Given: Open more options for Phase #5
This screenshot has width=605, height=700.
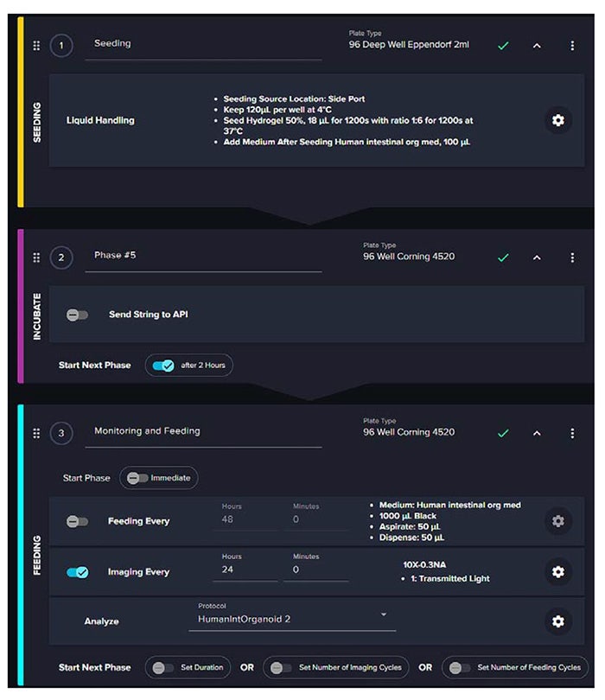Looking at the screenshot, I should coord(572,258).
